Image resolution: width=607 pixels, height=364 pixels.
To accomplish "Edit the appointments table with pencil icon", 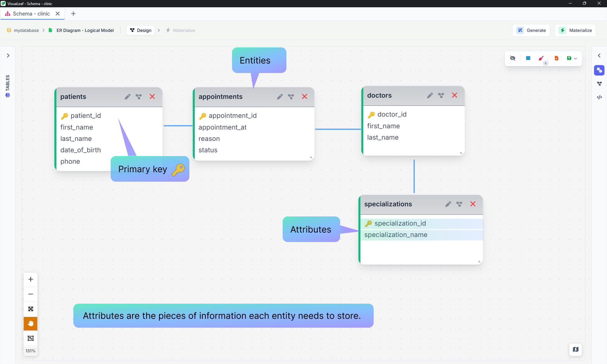I will [x=280, y=97].
